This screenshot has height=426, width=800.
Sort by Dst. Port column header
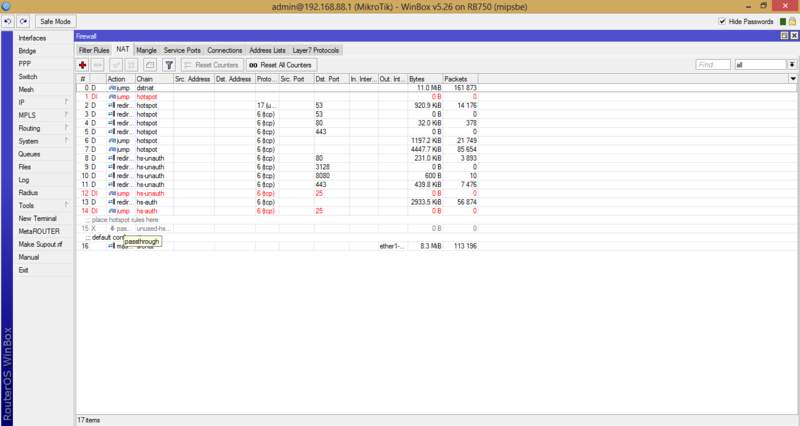[331, 79]
